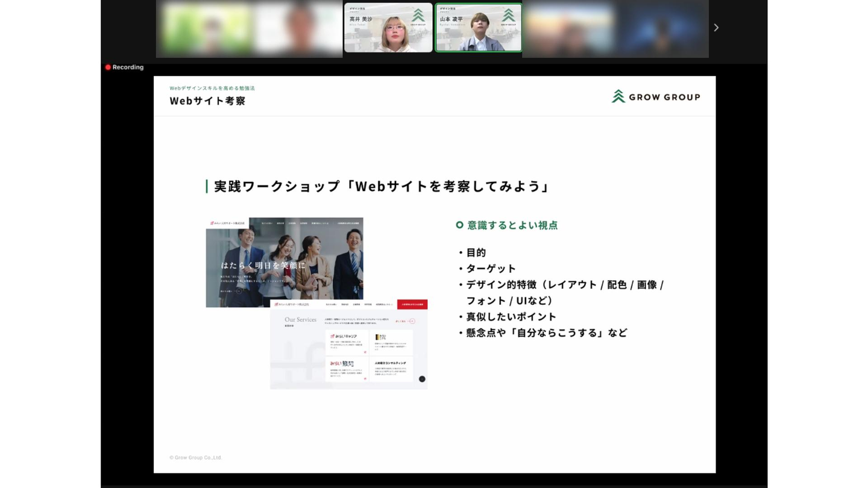868x488 pixels.
Task: Click the line "フォント / UIなど）"
Action: pos(510,301)
